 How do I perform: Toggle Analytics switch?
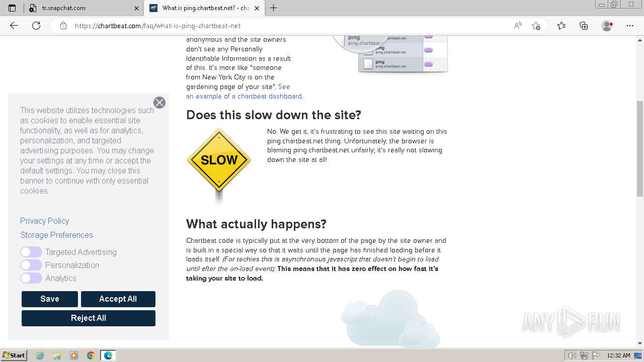[31, 278]
